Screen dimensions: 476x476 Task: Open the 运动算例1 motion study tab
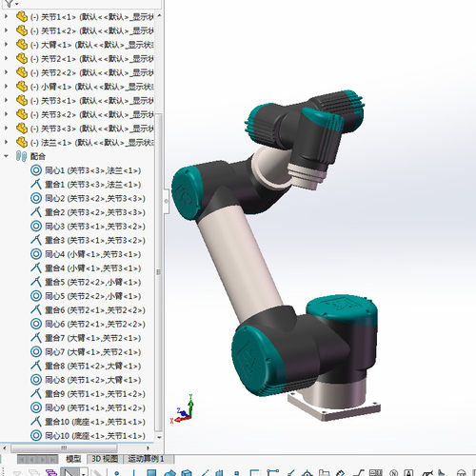click(146, 459)
